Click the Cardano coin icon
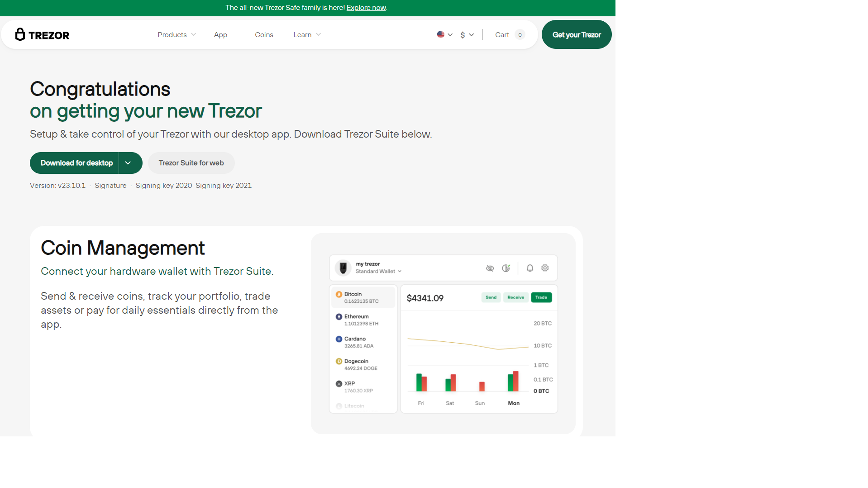The width and height of the screenshot is (868, 488). tap(339, 339)
